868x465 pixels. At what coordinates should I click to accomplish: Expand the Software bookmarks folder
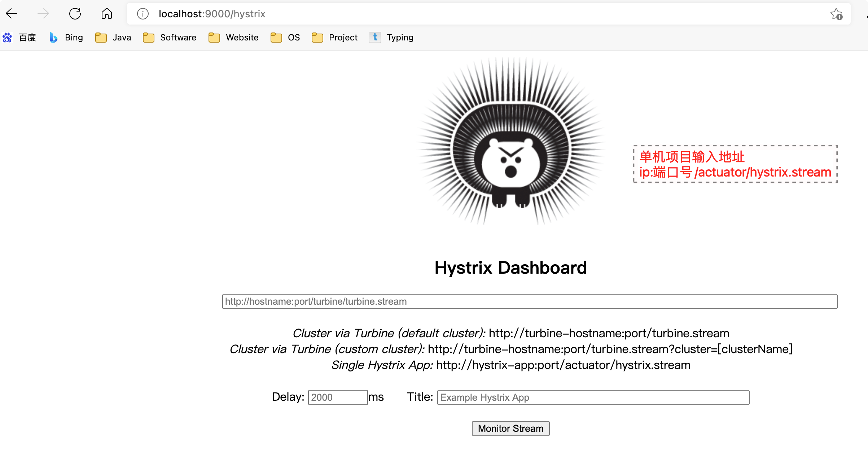[170, 38]
